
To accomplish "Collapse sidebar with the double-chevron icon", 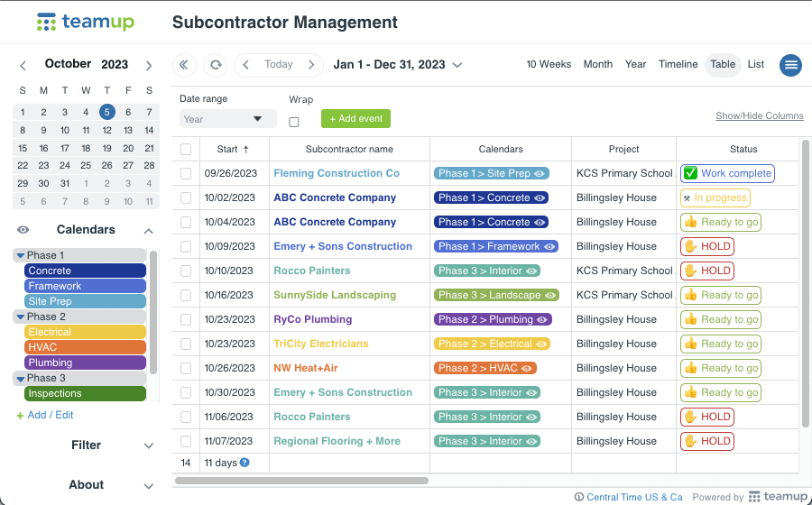I will pyautogui.click(x=184, y=65).
